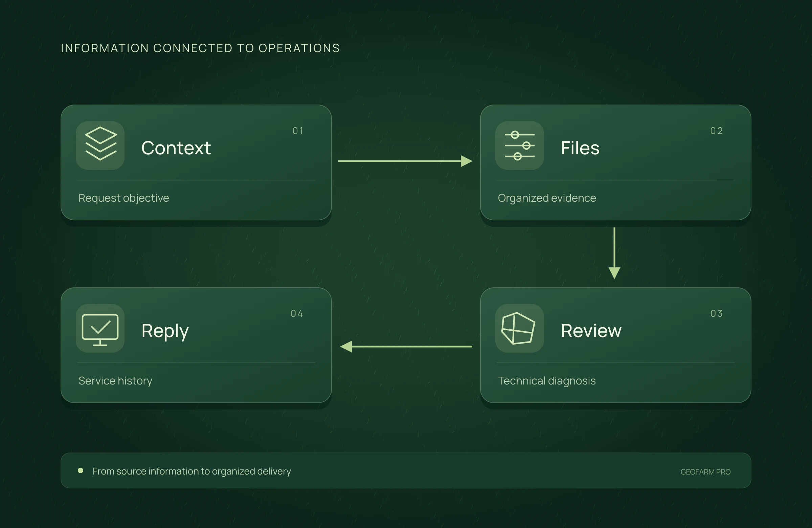This screenshot has width=812, height=528.
Task: Click the sliders icon on Files card
Action: click(x=520, y=146)
